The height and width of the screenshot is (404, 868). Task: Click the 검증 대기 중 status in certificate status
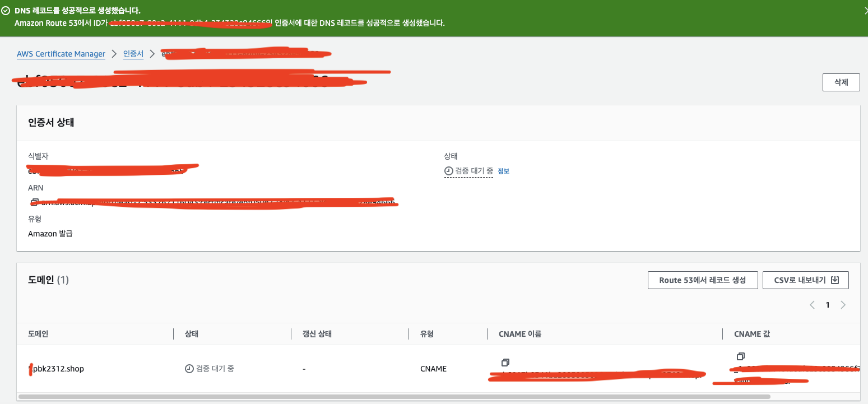click(468, 171)
